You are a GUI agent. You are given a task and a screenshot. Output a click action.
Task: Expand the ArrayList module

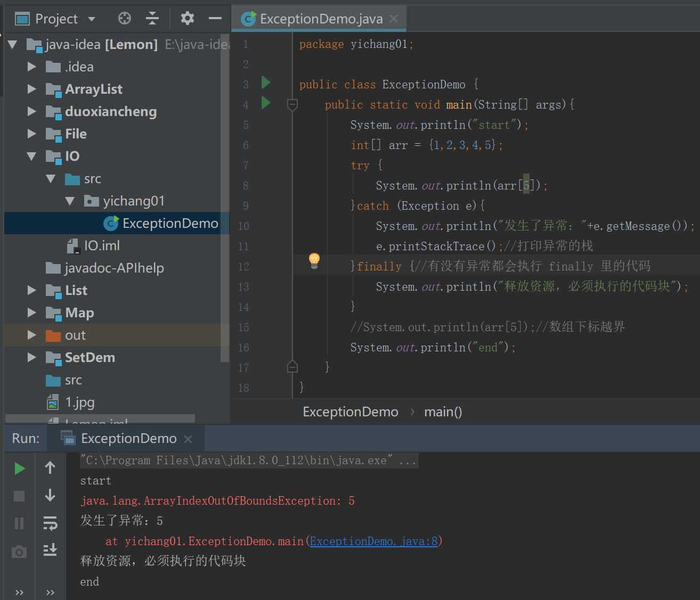(x=31, y=89)
